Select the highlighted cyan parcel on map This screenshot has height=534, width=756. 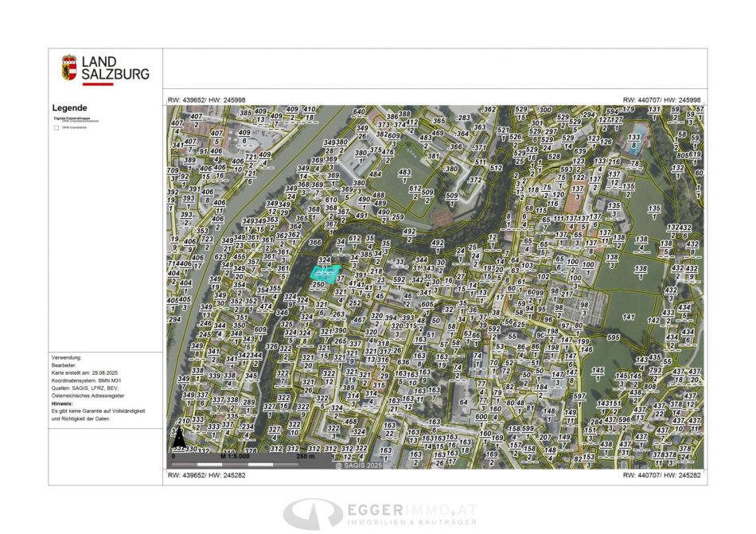click(325, 272)
